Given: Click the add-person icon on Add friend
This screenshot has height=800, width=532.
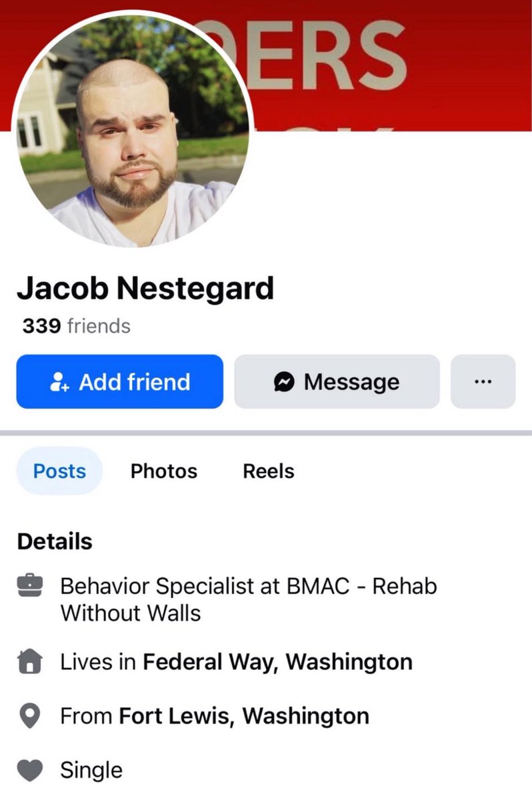Looking at the screenshot, I should [60, 383].
